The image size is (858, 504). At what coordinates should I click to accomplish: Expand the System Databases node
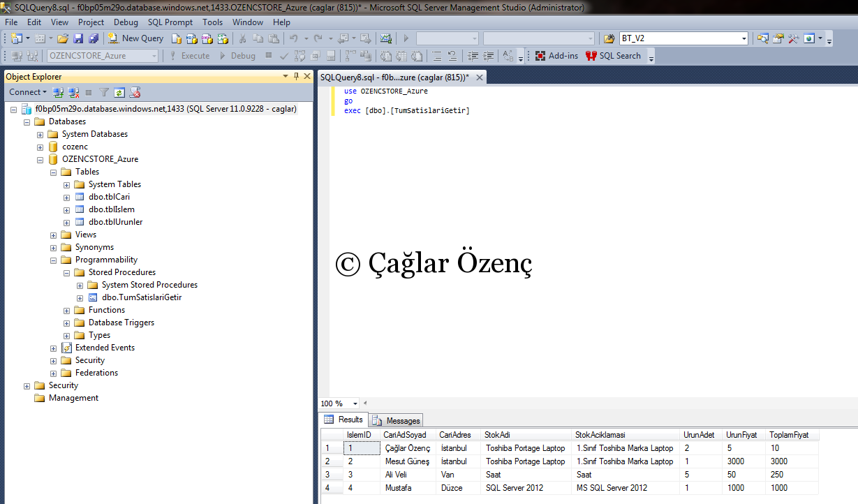[40, 134]
